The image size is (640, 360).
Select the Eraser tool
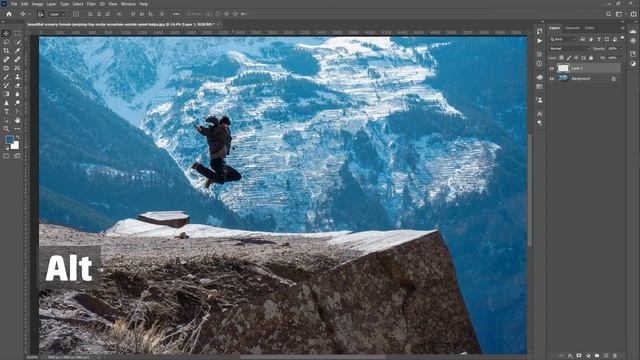tap(17, 85)
